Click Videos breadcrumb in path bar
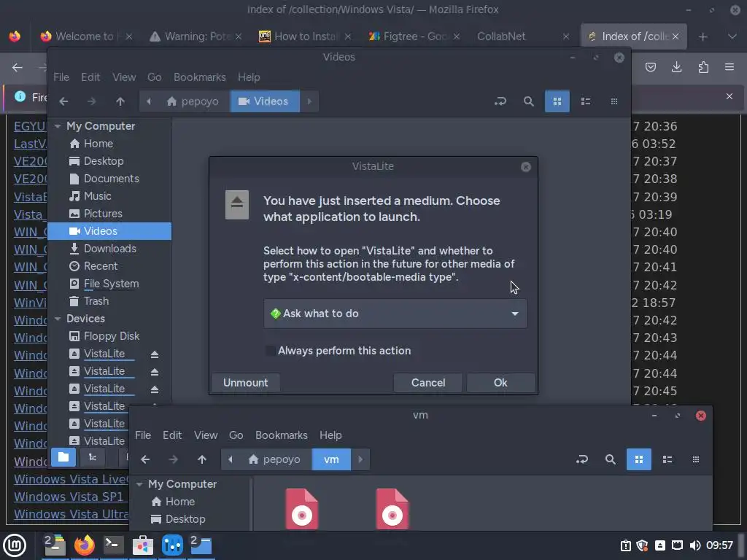Viewport: 747px width, 560px height. [x=265, y=101]
